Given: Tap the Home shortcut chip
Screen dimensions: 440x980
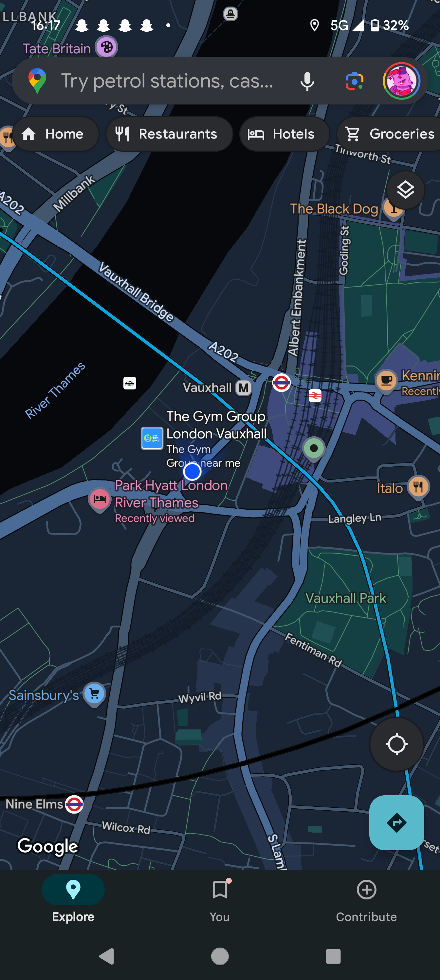Looking at the screenshot, I should [x=56, y=134].
